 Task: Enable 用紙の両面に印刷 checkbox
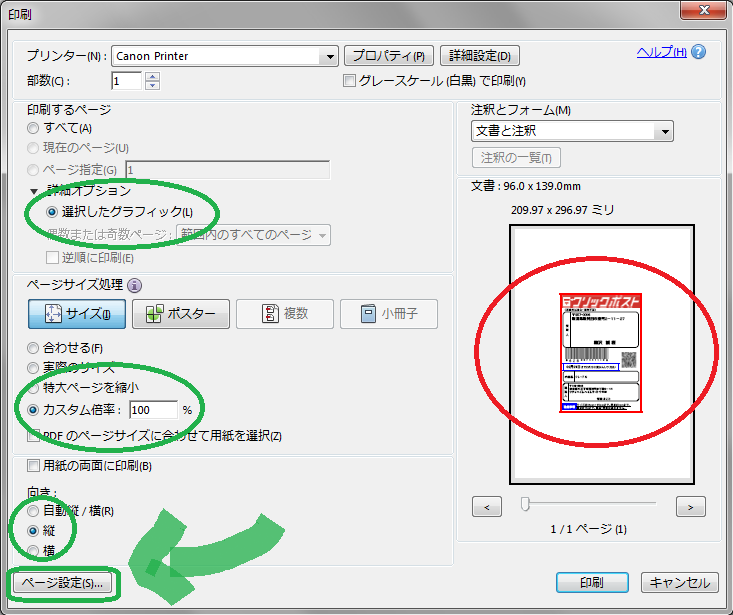point(33,466)
